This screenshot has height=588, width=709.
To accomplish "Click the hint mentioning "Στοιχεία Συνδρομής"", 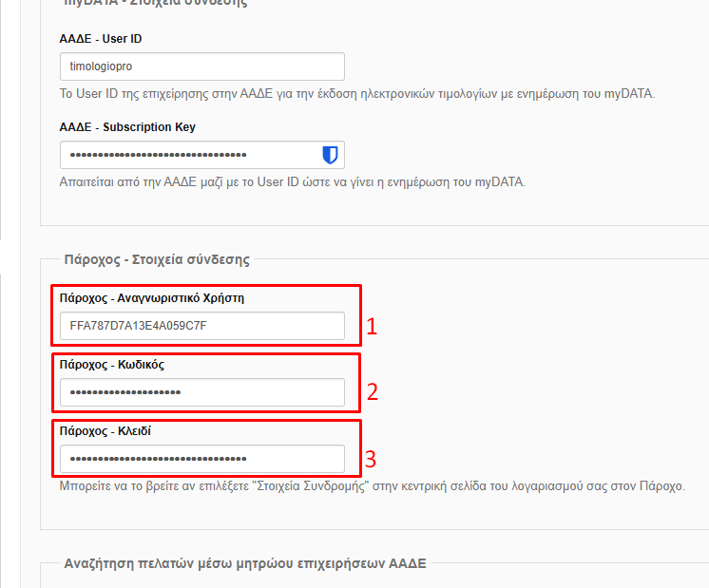I will point(373,486).
